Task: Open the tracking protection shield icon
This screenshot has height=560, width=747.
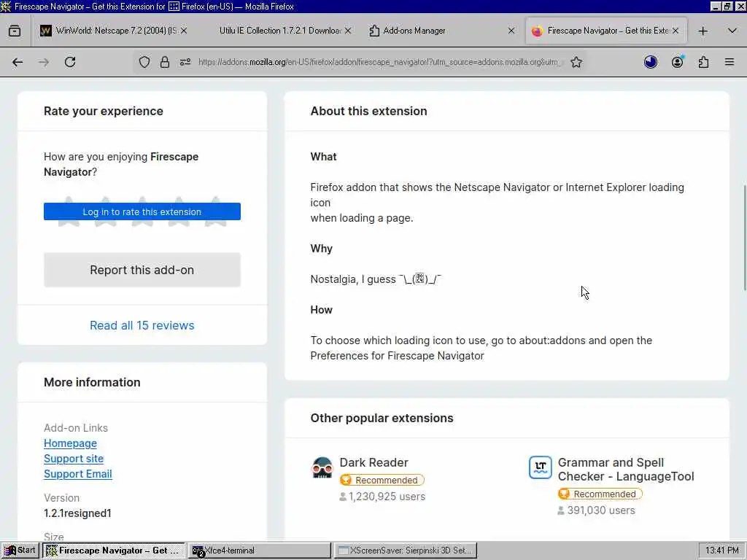Action: pyautogui.click(x=144, y=62)
